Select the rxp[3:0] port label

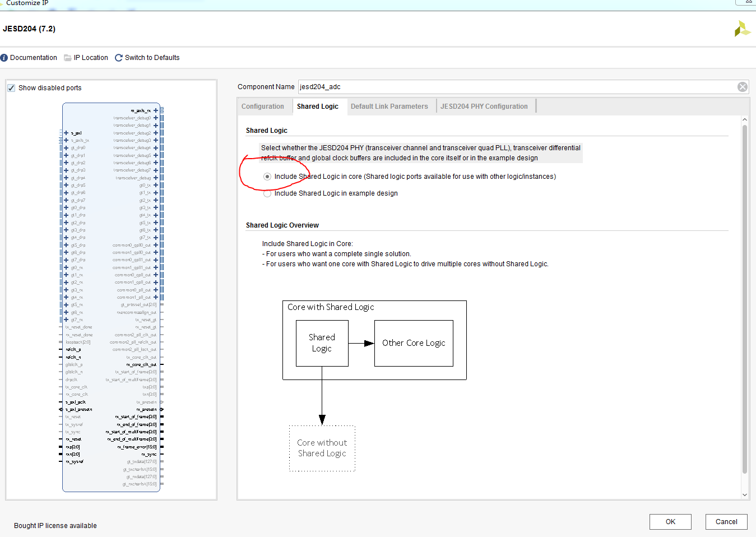pyautogui.click(x=73, y=447)
